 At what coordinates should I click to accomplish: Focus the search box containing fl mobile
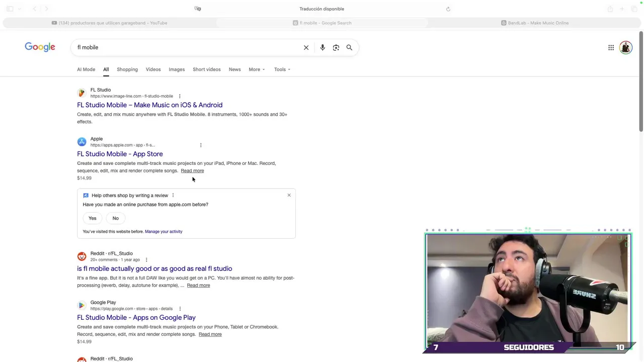[186, 47]
